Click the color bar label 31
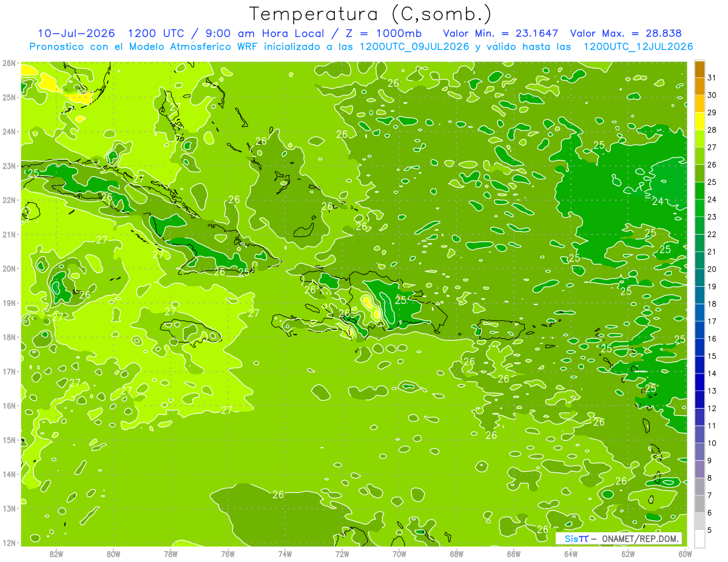 (712, 78)
